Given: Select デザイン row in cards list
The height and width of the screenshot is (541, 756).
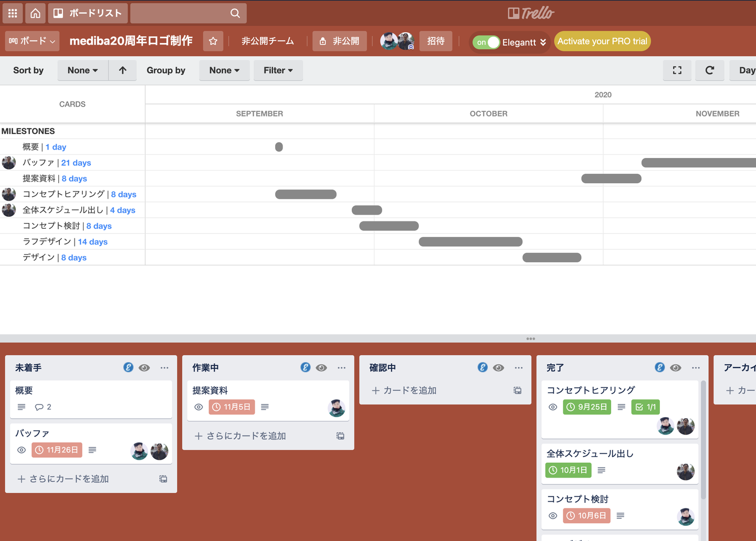Looking at the screenshot, I should [72, 258].
